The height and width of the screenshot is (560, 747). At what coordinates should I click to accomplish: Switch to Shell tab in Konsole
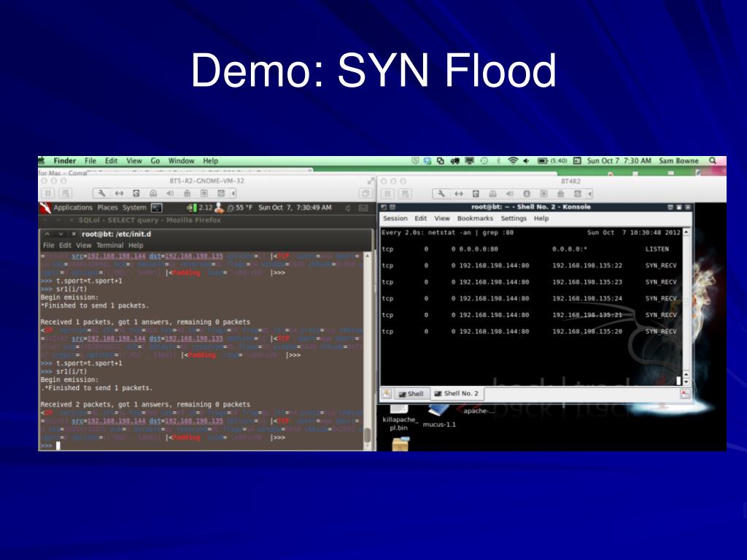point(411,394)
